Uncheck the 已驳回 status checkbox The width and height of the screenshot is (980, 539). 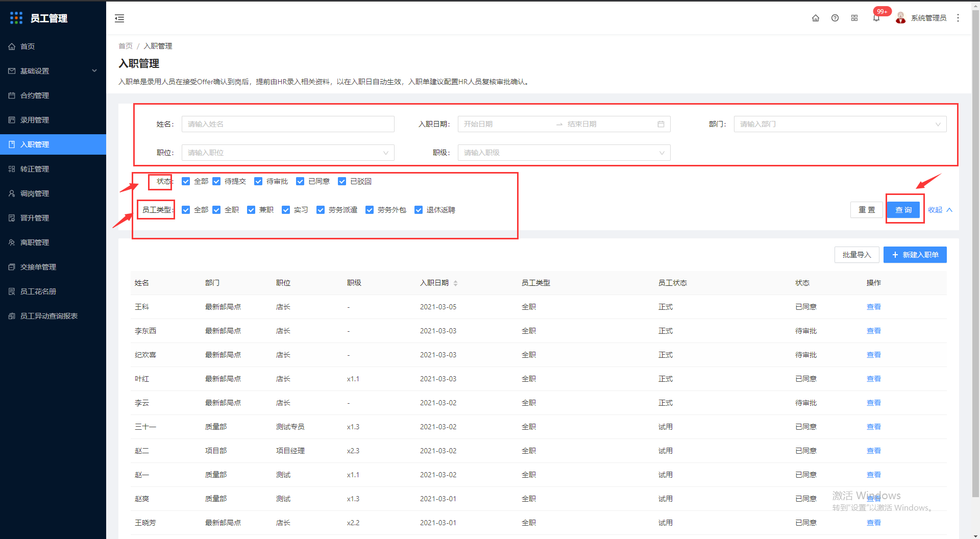click(x=342, y=181)
